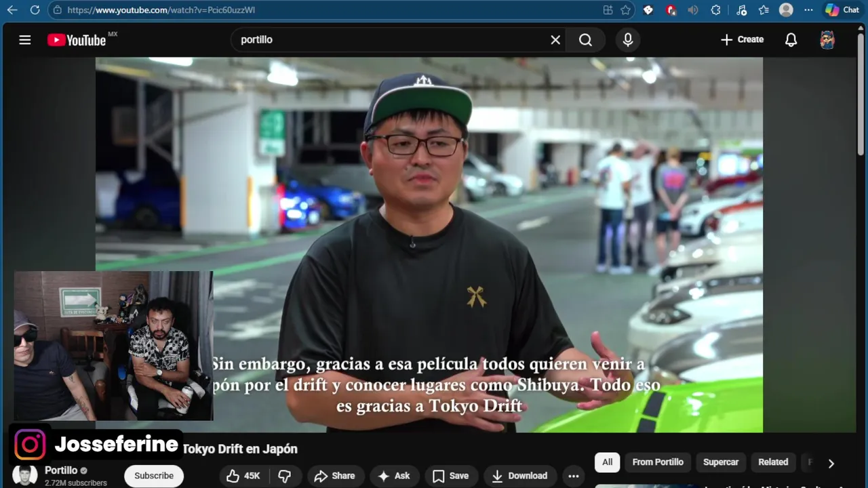This screenshot has width=868, height=488.
Task: Mute the tab with the speaker icon
Action: click(692, 10)
